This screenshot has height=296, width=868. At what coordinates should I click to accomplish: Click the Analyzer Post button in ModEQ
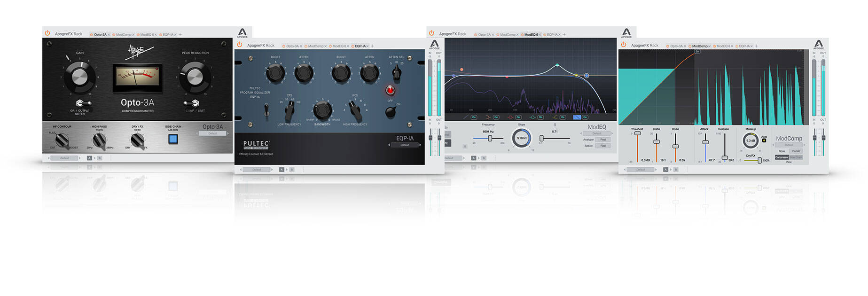click(x=603, y=140)
